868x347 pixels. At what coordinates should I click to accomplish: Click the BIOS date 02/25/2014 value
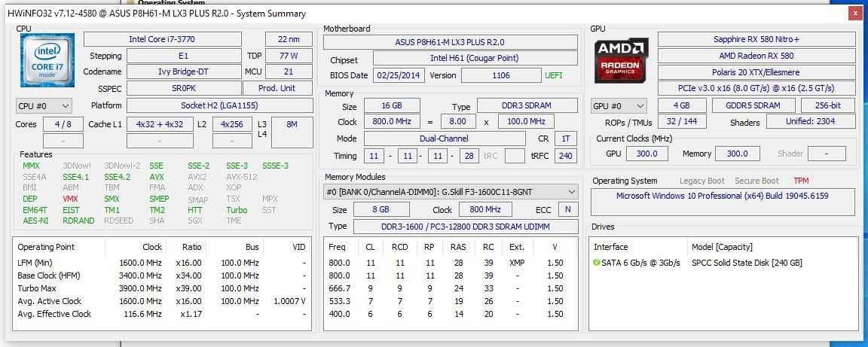click(399, 75)
